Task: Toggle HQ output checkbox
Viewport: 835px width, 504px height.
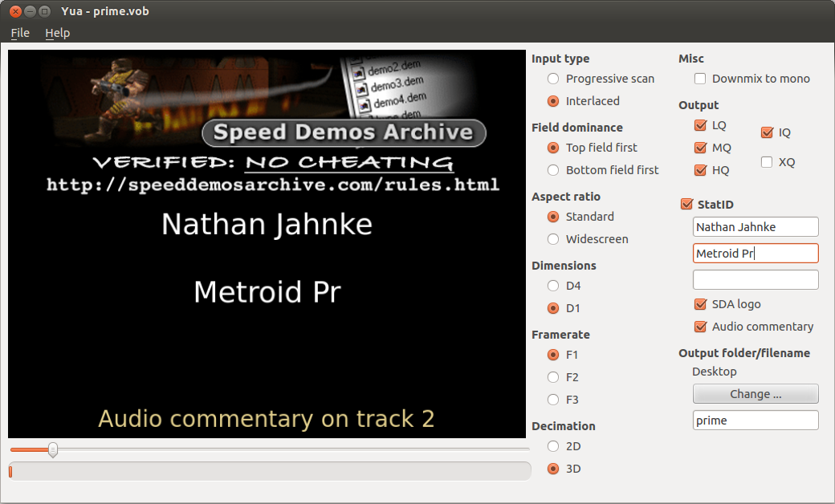Action: 701,170
